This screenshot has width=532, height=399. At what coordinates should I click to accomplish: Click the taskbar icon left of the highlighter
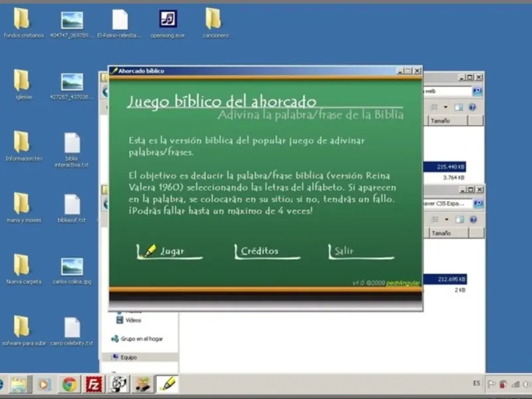pos(142,385)
